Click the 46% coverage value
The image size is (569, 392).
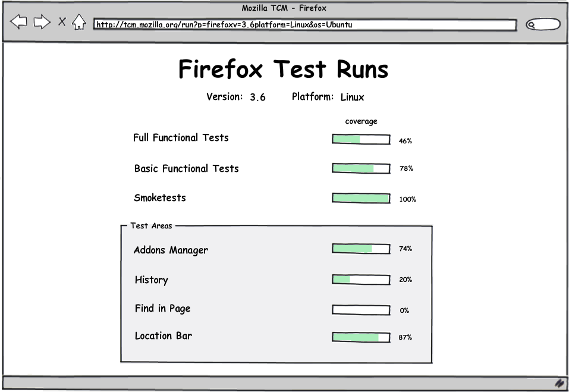pyautogui.click(x=405, y=141)
